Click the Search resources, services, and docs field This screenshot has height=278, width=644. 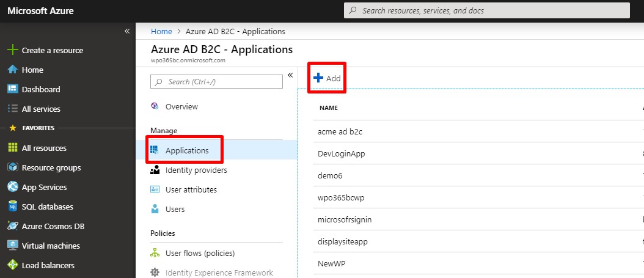click(487, 10)
